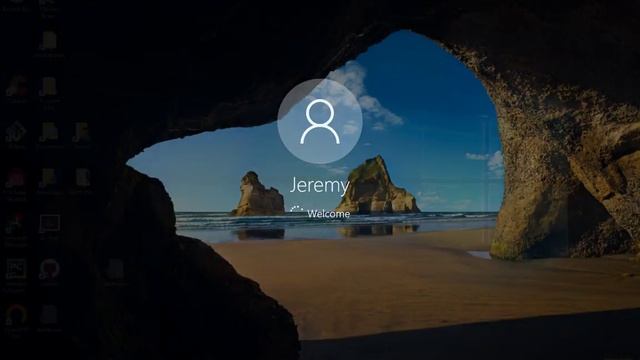
Task: Open the faint GitHub Desktop shortcut icon
Action: coord(49,268)
